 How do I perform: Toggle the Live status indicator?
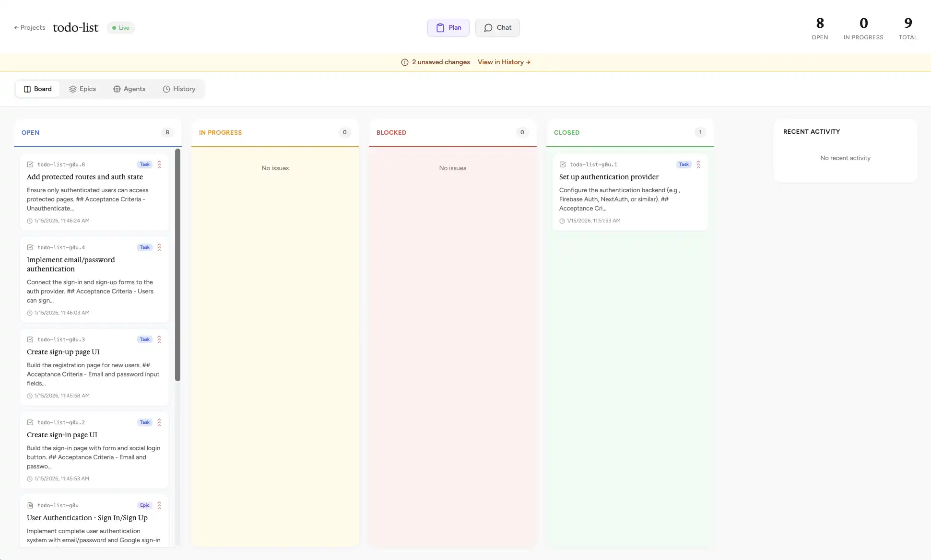(120, 27)
